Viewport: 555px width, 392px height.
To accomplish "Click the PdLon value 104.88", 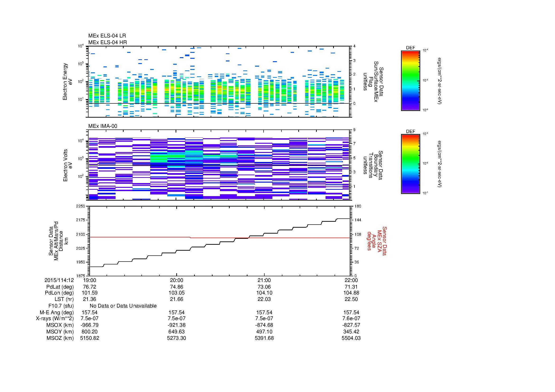I will pos(351,293).
